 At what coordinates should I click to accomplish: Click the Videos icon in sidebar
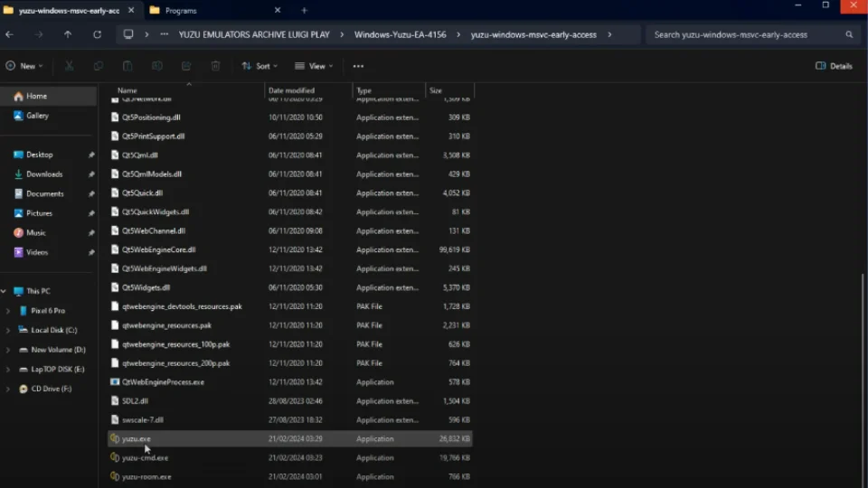pos(18,252)
